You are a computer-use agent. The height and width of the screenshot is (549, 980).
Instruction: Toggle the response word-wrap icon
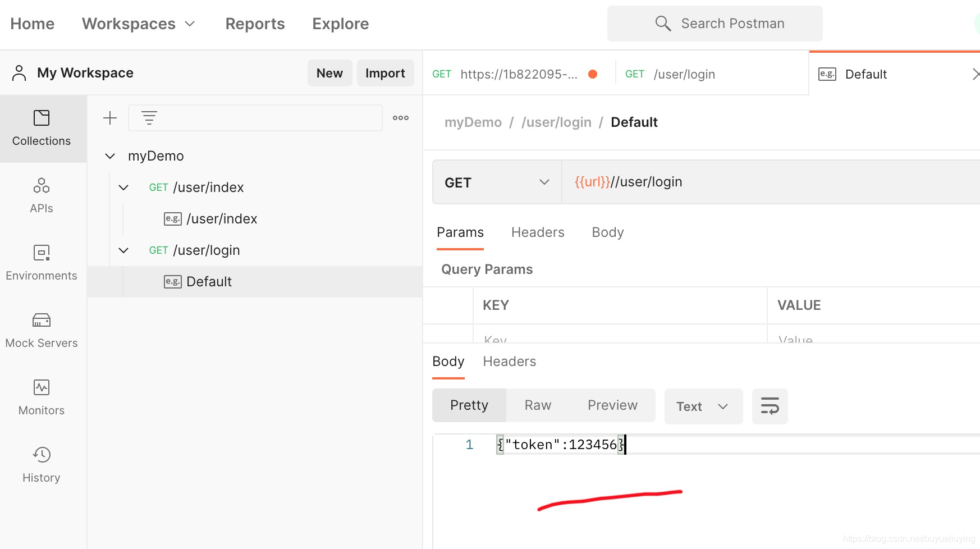770,406
